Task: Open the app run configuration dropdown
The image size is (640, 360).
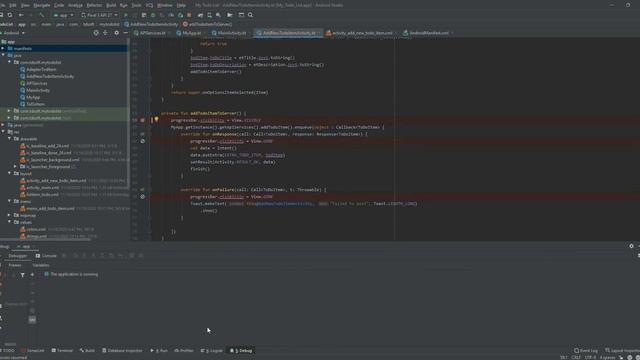Action: 64,15
